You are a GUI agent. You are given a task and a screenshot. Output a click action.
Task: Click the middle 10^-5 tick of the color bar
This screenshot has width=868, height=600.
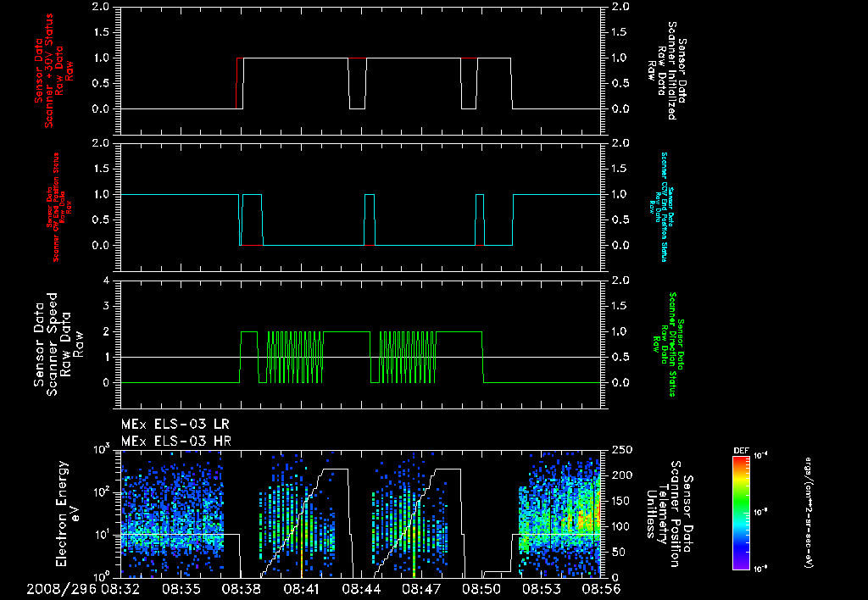click(x=761, y=513)
